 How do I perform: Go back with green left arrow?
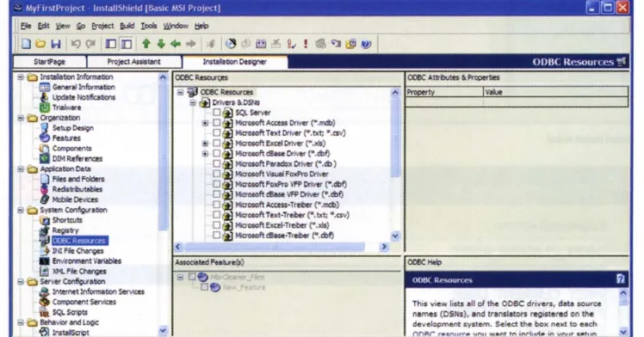[x=176, y=44]
